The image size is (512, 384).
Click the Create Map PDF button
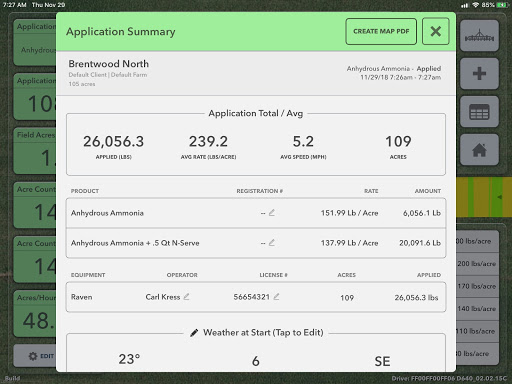(381, 31)
